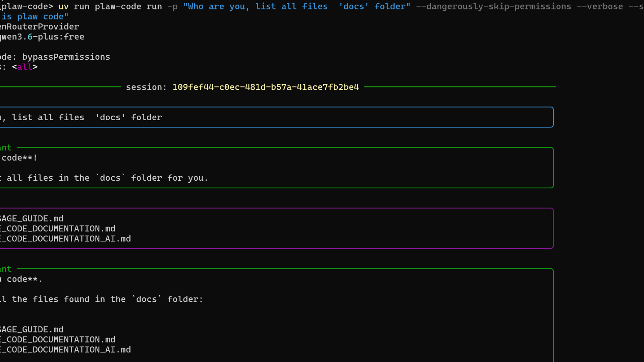Click 'qwen3.6-plus:free' model name
This screenshot has width=644, height=362.
pyautogui.click(x=42, y=37)
